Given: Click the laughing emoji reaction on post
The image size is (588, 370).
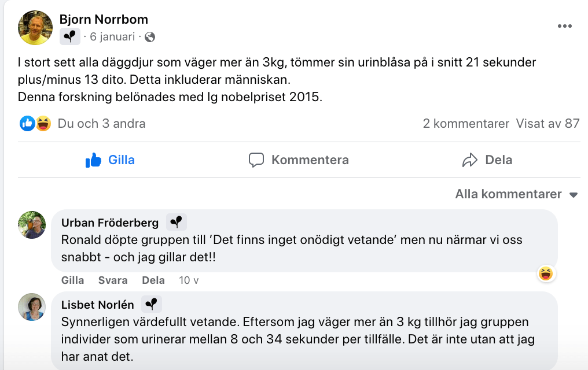Looking at the screenshot, I should pyautogui.click(x=43, y=123).
